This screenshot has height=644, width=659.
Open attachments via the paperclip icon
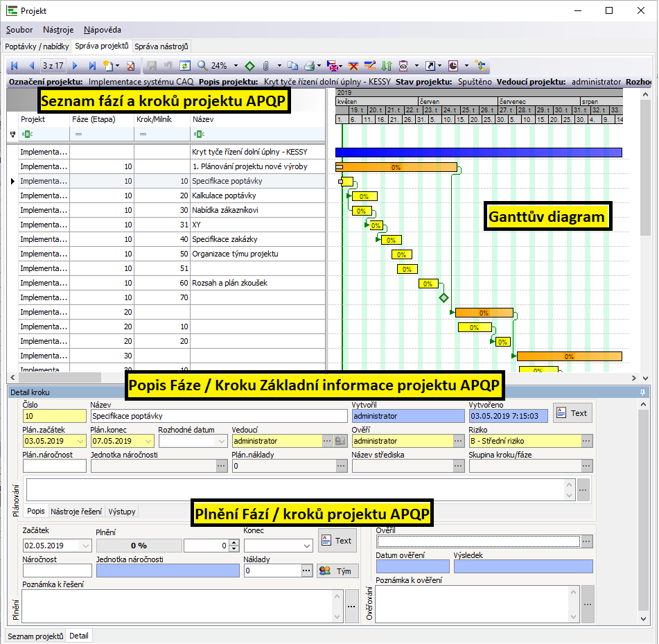coord(265,66)
